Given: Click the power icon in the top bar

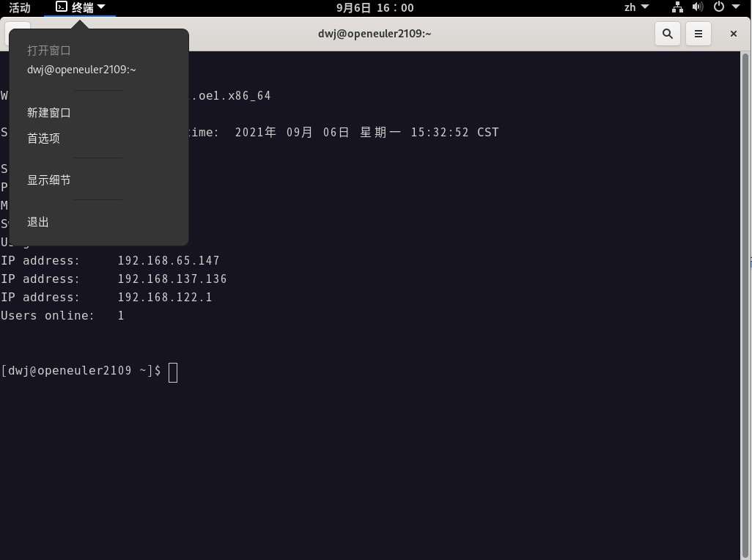Looking at the screenshot, I should click(x=718, y=7).
